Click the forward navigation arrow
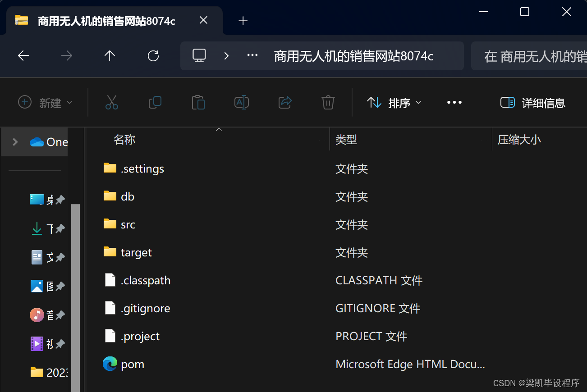This screenshot has height=392, width=587. (67, 56)
